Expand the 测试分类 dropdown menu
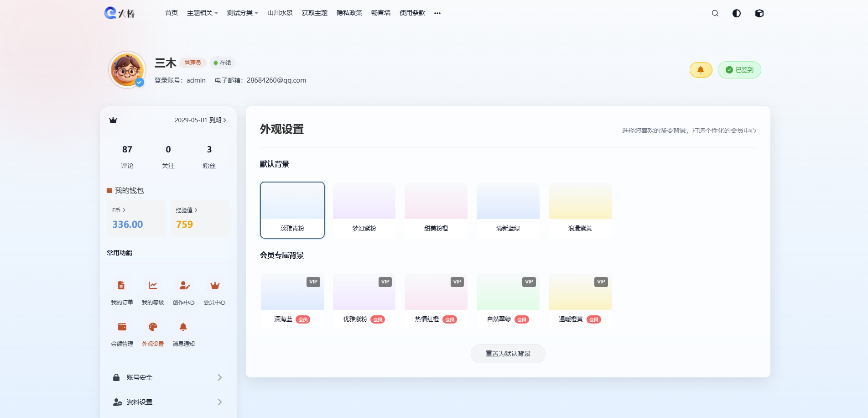Image resolution: width=868 pixels, height=418 pixels. 242,13
